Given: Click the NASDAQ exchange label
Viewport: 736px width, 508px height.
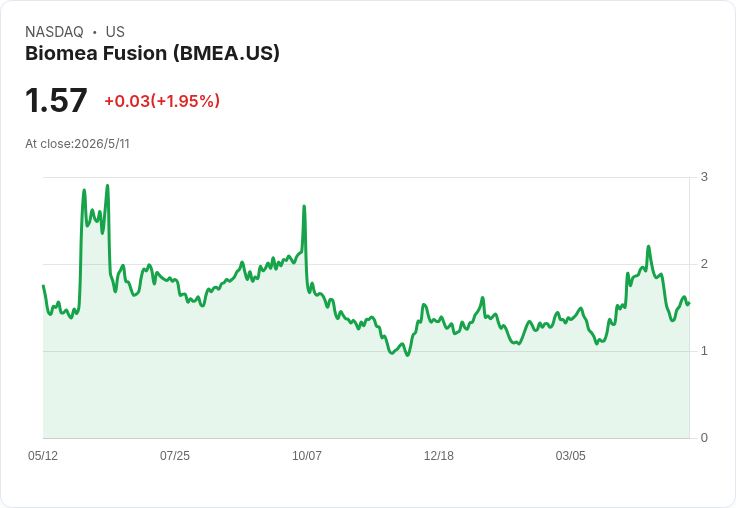Looking at the screenshot, I should (54, 32).
